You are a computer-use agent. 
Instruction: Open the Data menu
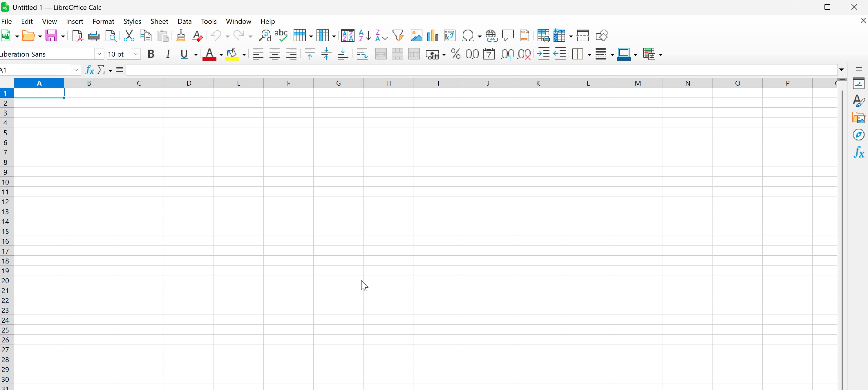[x=184, y=21]
